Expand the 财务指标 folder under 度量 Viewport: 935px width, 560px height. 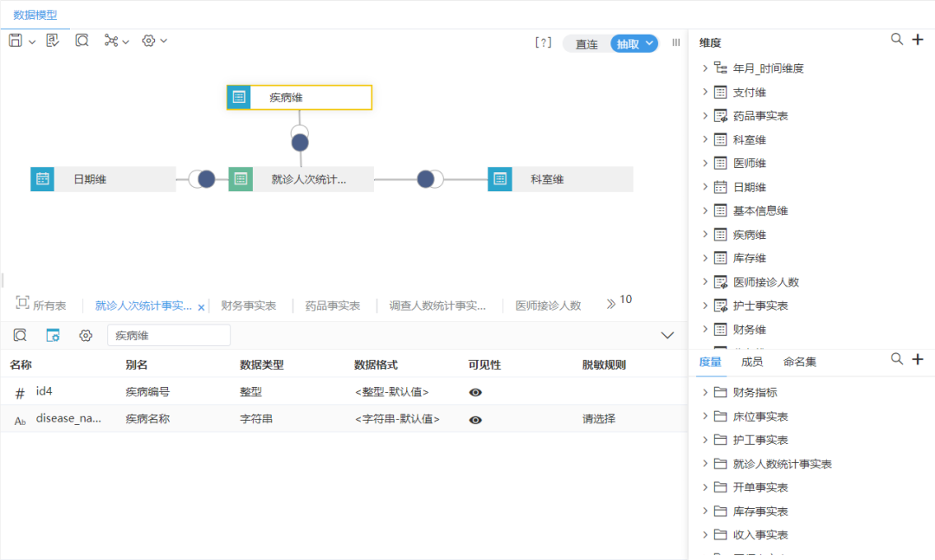(x=706, y=391)
